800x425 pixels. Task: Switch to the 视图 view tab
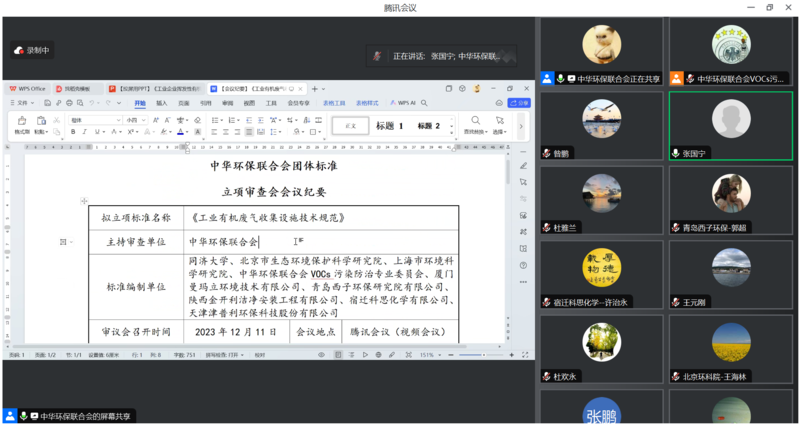(x=249, y=103)
